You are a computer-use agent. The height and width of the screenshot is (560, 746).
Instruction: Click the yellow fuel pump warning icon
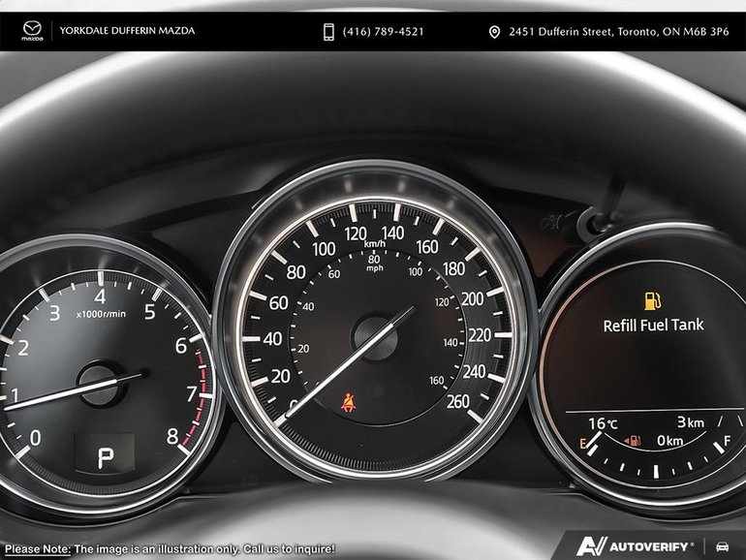[653, 300]
